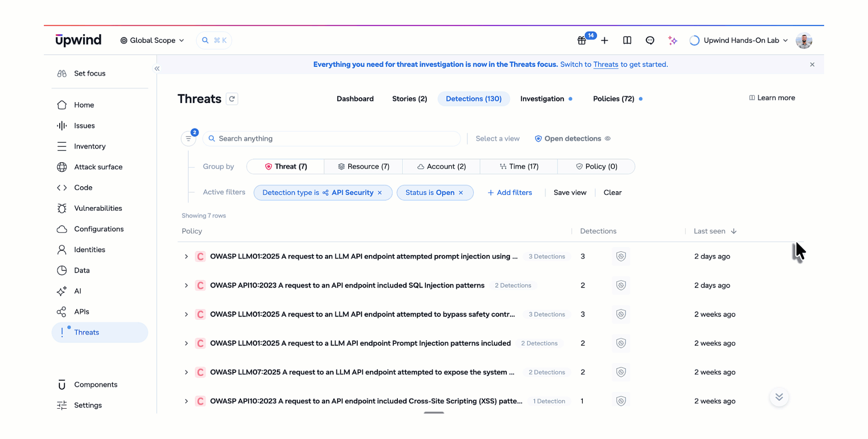Clear all active filters
The width and height of the screenshot is (868, 439).
[613, 193]
